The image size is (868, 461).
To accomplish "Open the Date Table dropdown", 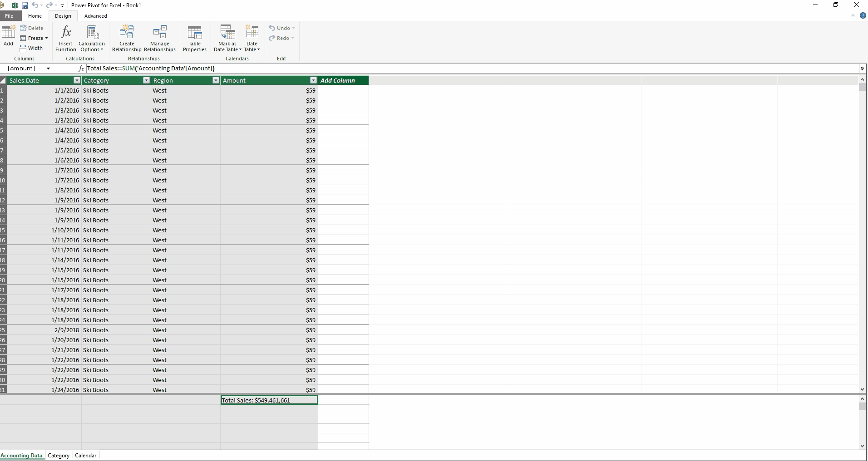I will [x=252, y=49].
